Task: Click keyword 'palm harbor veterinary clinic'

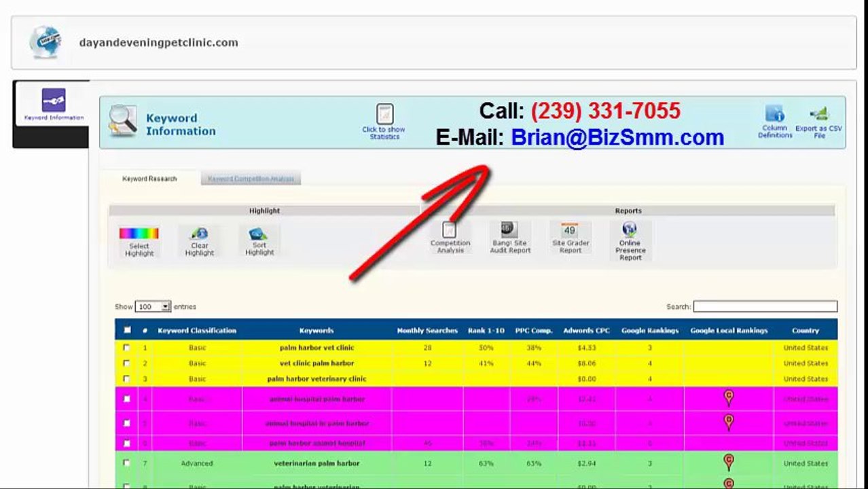Action: tap(317, 379)
